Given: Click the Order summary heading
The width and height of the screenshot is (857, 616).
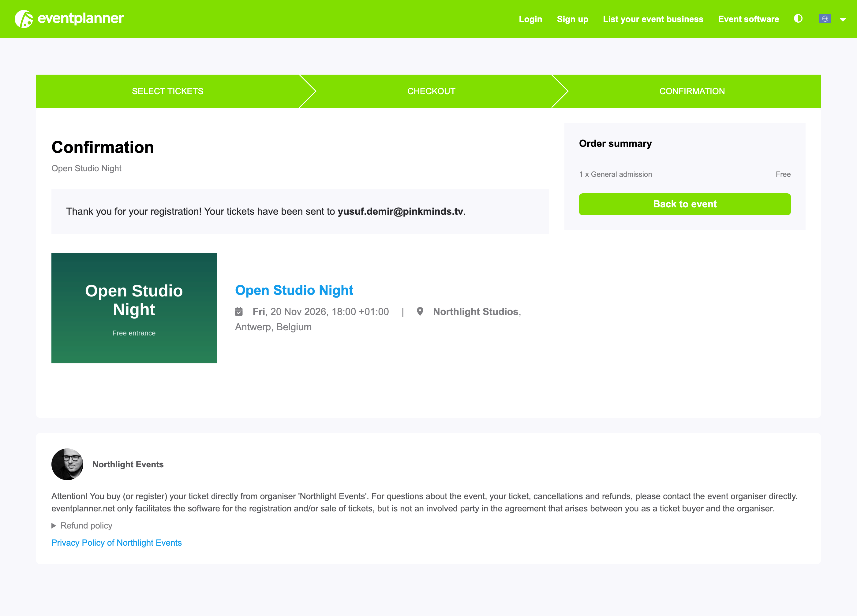Looking at the screenshot, I should [615, 143].
